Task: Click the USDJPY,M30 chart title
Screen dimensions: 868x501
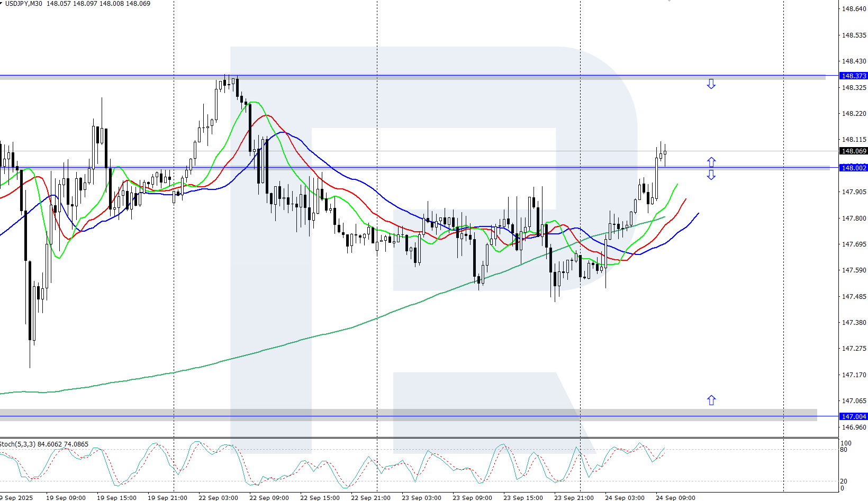Action: (x=22, y=4)
